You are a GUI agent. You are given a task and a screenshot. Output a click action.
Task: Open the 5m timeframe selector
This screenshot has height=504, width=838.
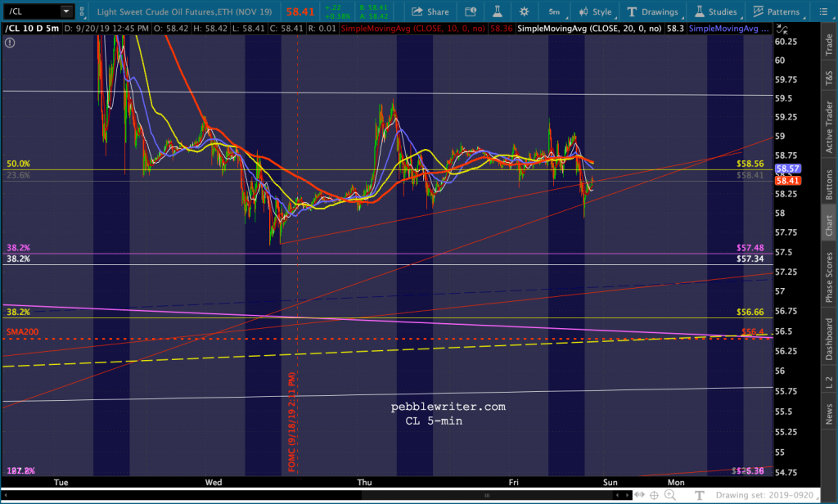click(556, 11)
